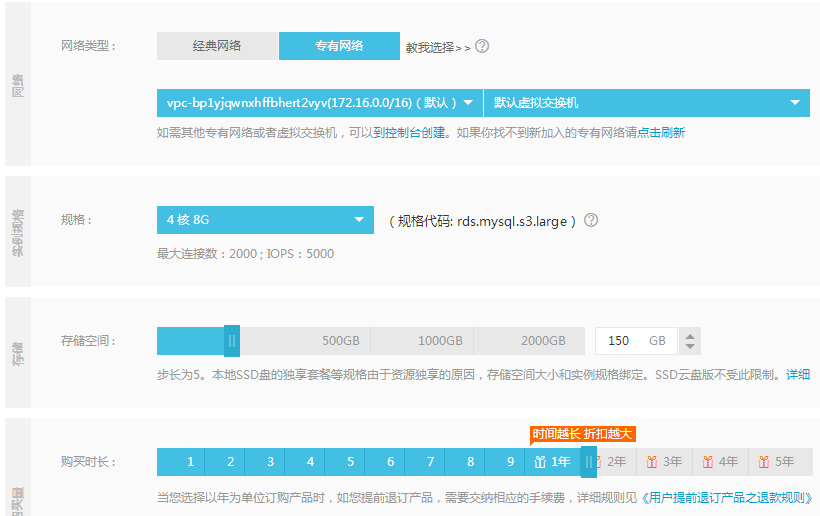Choose 专有网络 network type
Image resolution: width=820 pixels, height=516 pixels.
pos(339,46)
